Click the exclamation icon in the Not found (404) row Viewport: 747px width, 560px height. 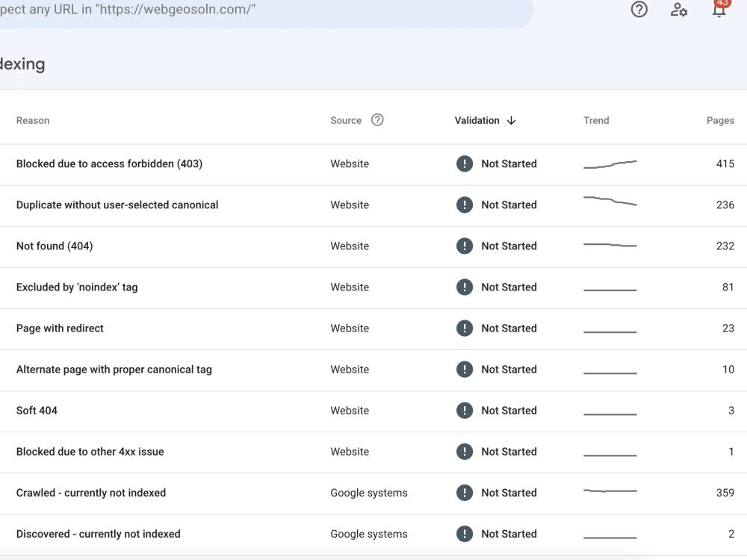(x=465, y=246)
